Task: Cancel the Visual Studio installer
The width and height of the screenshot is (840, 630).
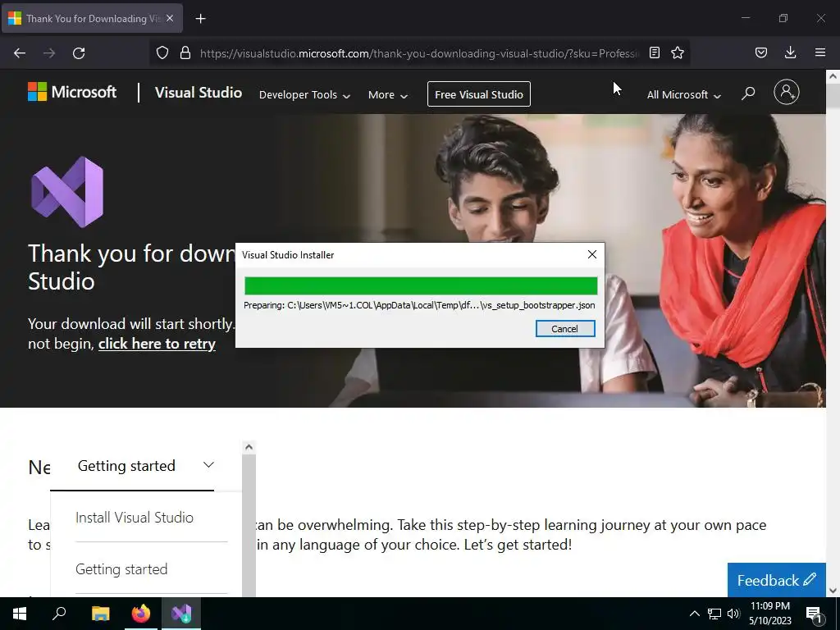Action: point(565,329)
